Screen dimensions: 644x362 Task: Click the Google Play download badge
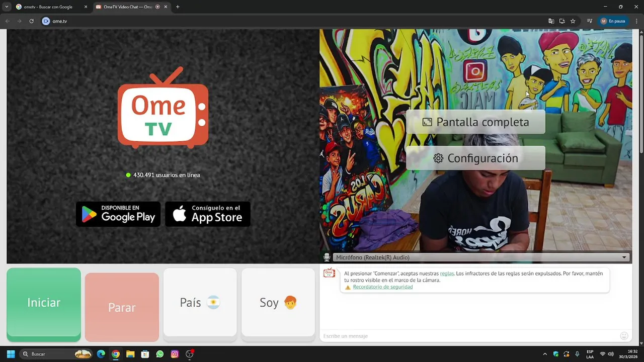click(x=118, y=214)
